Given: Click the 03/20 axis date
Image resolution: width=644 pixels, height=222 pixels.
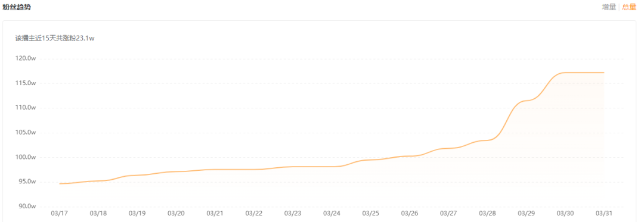Looking at the screenshot, I should [176, 214].
